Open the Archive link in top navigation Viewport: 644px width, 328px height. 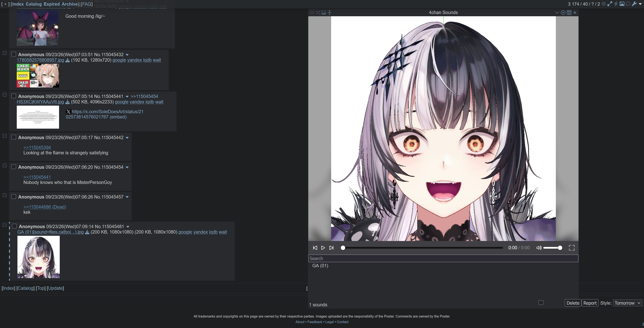point(70,4)
